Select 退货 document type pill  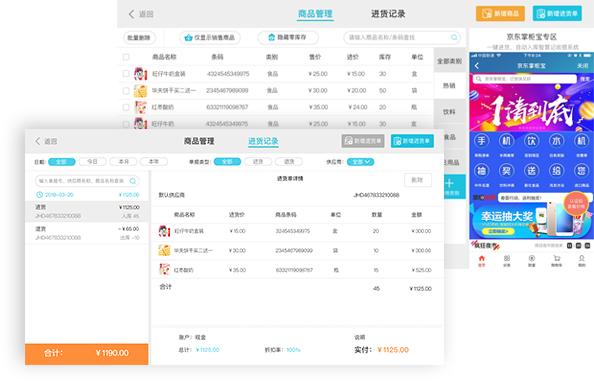tap(289, 162)
